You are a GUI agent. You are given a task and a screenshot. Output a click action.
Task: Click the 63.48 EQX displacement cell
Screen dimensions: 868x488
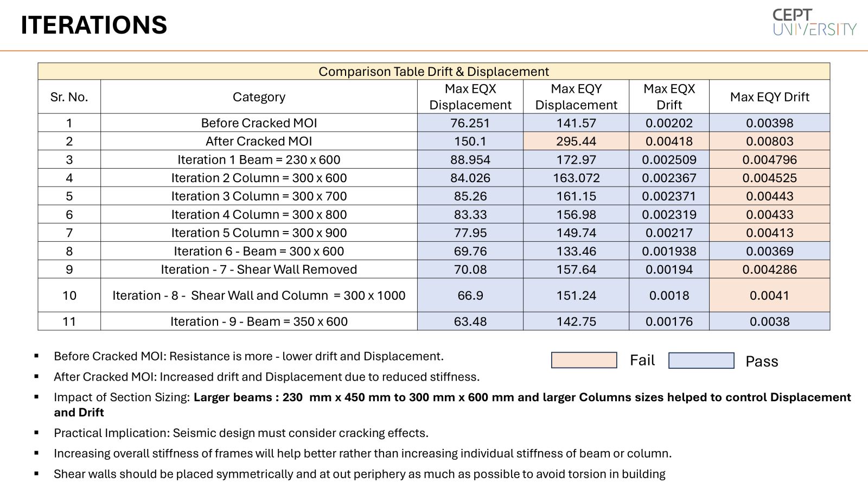470,322
